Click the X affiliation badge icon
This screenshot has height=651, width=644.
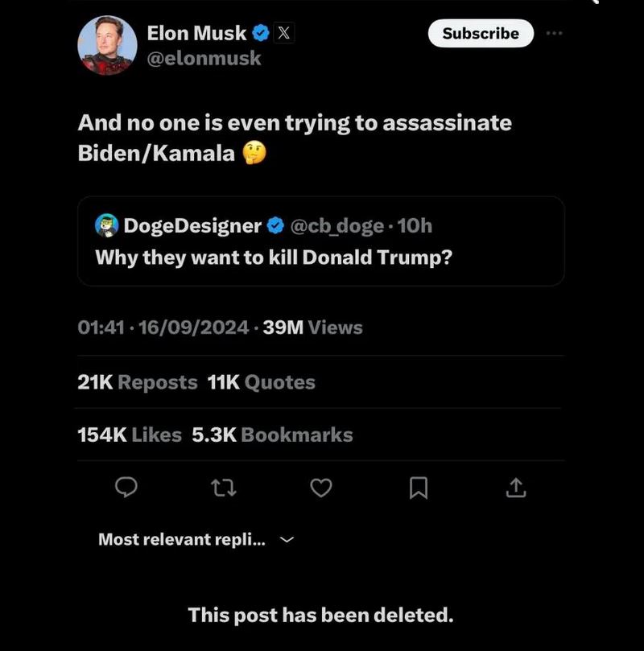(283, 33)
